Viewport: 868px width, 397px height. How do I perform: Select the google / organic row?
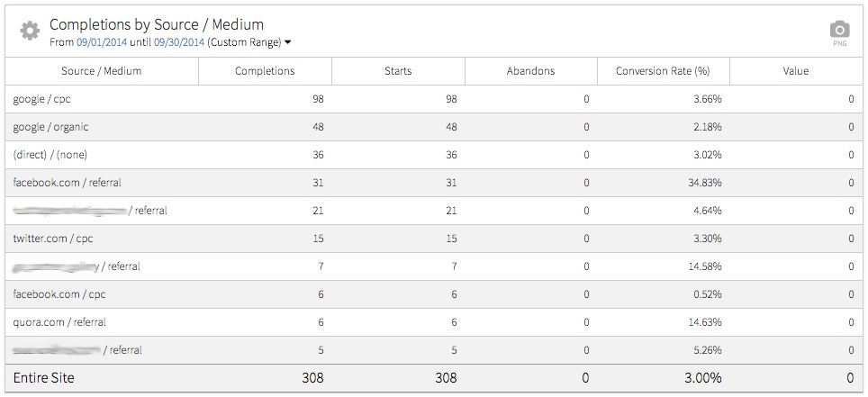[x=50, y=128]
